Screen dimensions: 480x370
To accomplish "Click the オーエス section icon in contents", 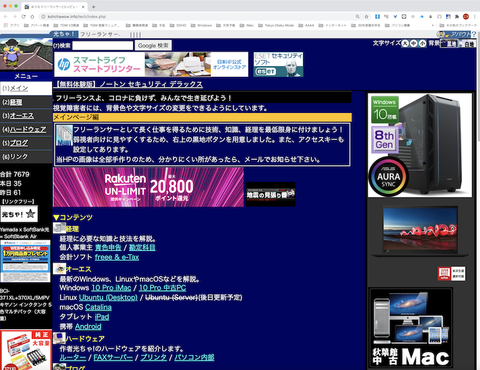I will coord(59,268).
